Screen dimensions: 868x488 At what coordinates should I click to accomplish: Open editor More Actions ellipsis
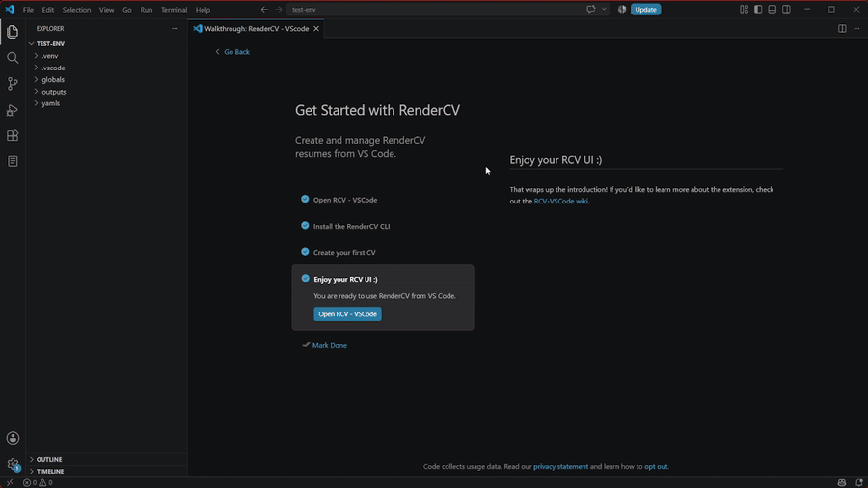click(x=856, y=28)
